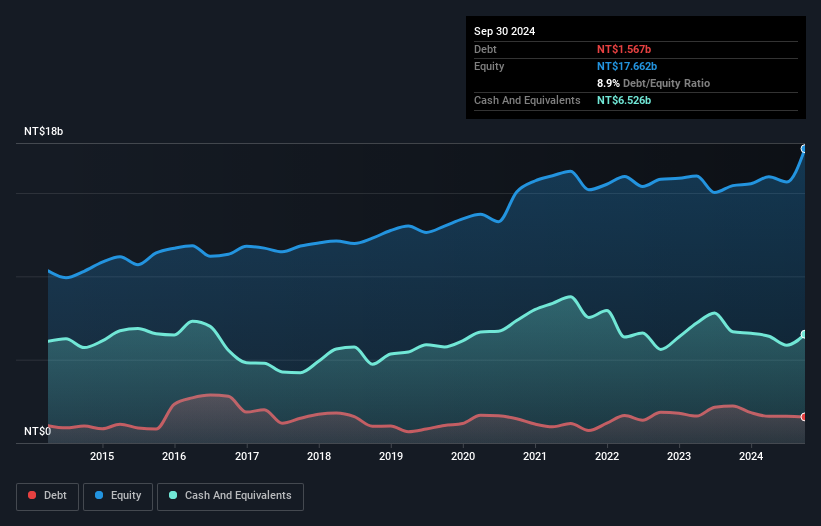Click the Sep 30 2024 tooltip date
This screenshot has width=821, height=526.
(504, 31)
